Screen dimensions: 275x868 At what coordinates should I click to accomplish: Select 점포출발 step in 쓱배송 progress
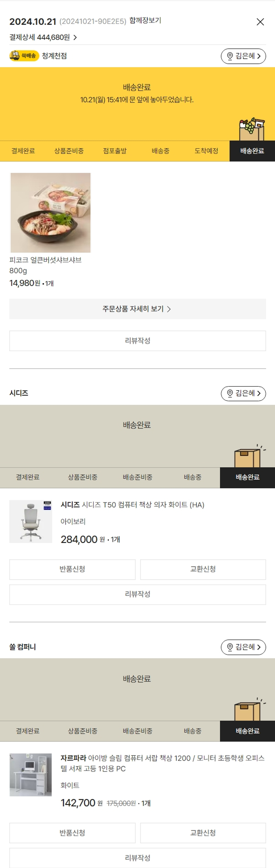pyautogui.click(x=115, y=151)
